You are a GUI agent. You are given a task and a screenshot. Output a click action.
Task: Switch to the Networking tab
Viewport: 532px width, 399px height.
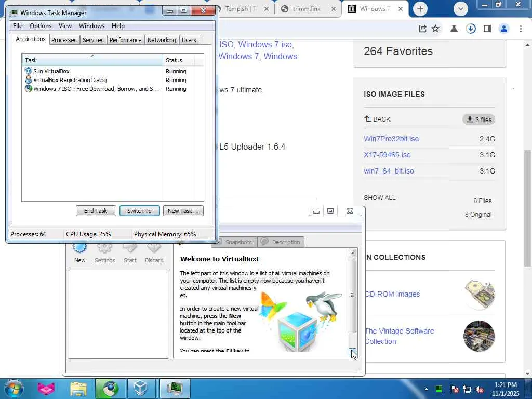tap(162, 40)
